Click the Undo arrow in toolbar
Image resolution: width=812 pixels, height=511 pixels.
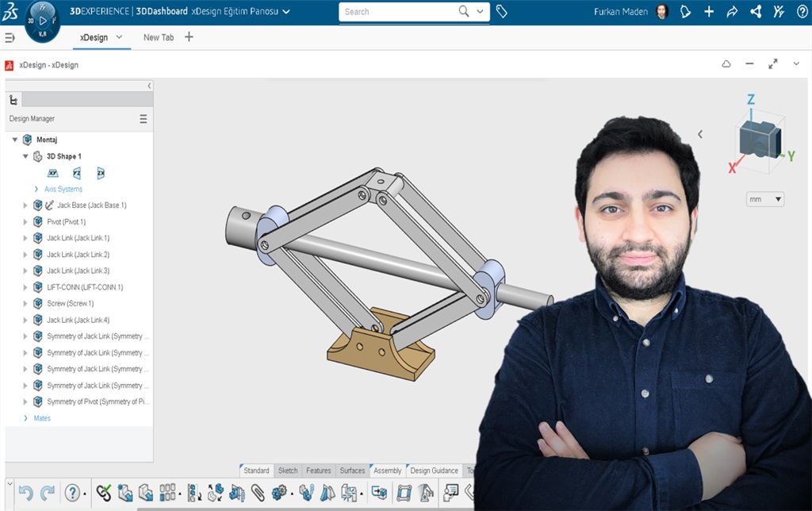tap(25, 492)
